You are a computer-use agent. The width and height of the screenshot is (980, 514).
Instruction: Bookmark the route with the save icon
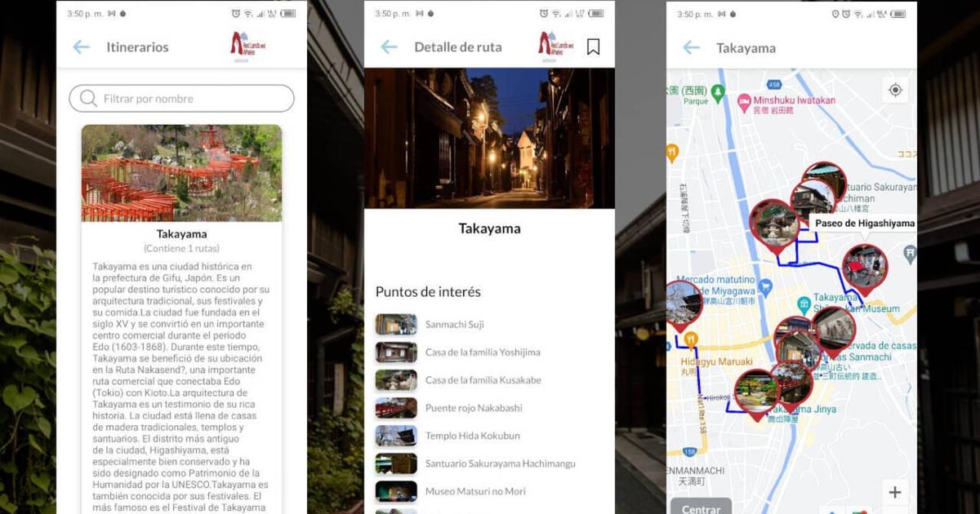[x=593, y=47]
